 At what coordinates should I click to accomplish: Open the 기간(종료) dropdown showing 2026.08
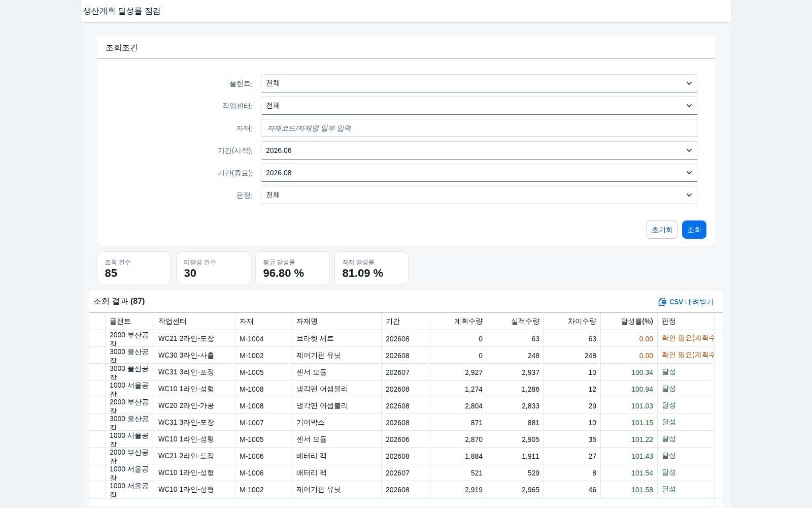coord(479,173)
